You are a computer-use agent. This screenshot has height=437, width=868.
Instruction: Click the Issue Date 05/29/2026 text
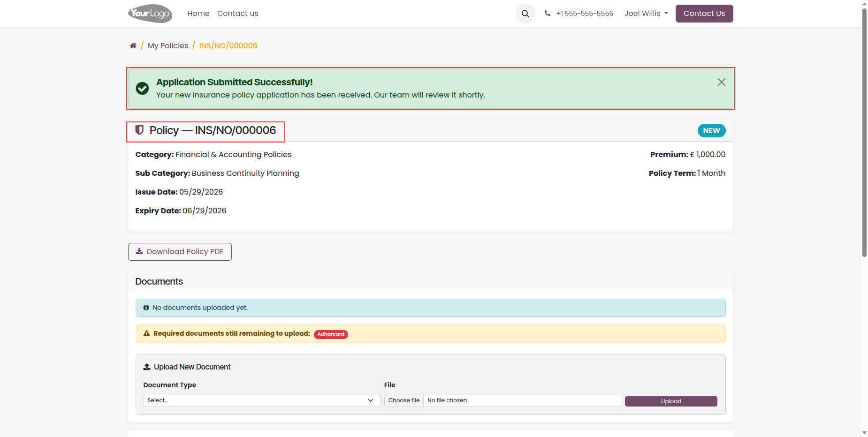pyautogui.click(x=179, y=192)
